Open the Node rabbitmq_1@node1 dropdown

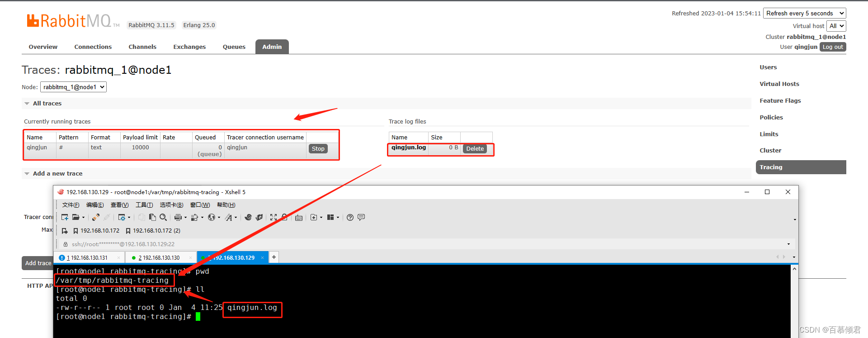coord(73,87)
